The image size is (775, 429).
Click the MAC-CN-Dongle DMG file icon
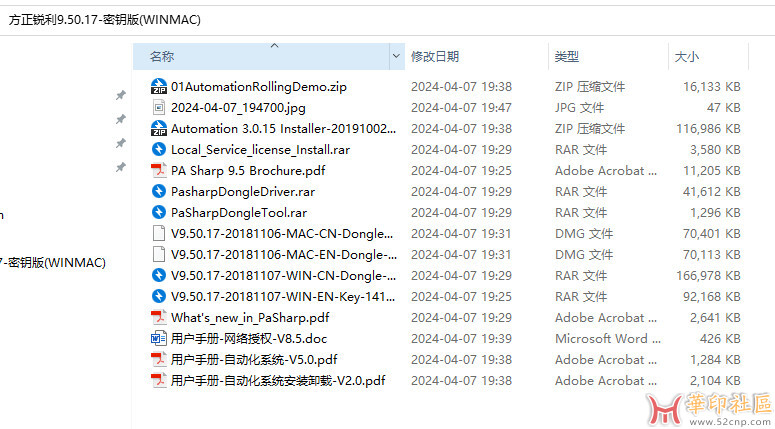pyautogui.click(x=159, y=233)
